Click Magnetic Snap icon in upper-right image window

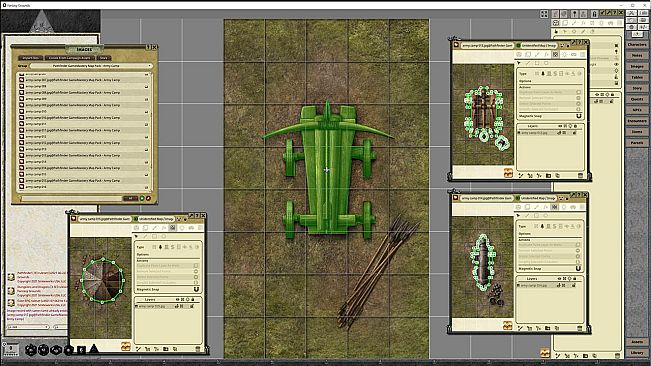click(579, 116)
